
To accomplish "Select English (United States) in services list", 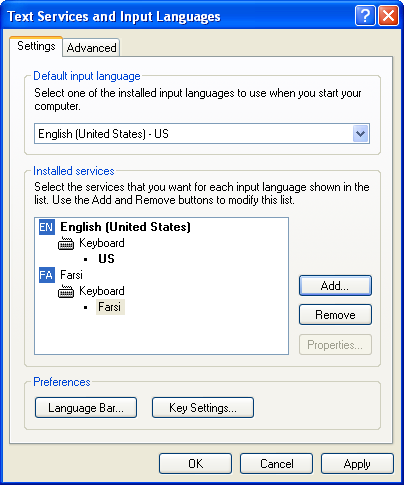I will click(x=125, y=227).
